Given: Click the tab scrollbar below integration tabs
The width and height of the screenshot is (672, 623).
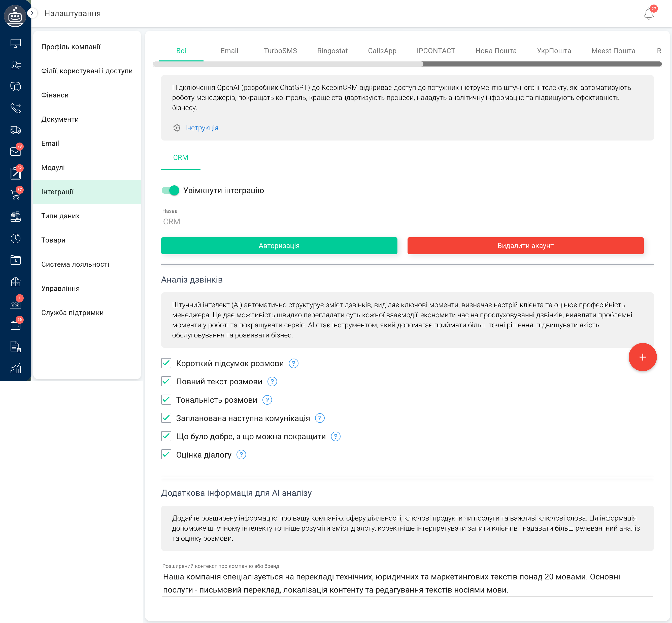Looking at the screenshot, I should point(540,64).
